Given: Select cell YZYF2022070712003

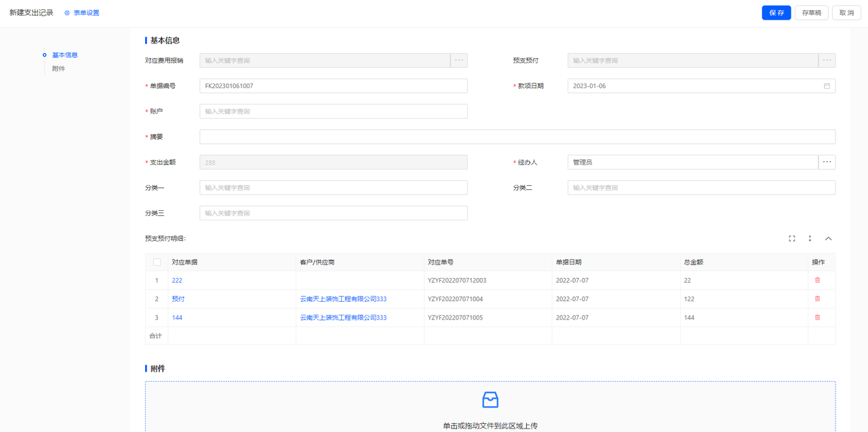Looking at the screenshot, I should [488, 280].
